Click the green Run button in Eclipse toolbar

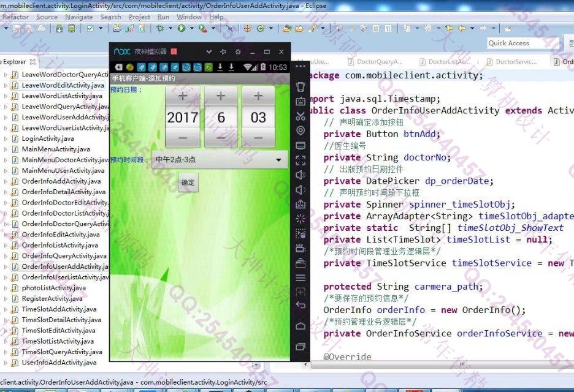coord(182,28)
